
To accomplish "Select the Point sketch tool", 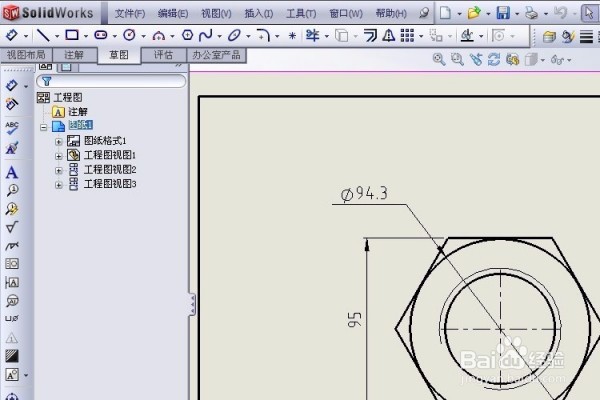I will pos(292,36).
